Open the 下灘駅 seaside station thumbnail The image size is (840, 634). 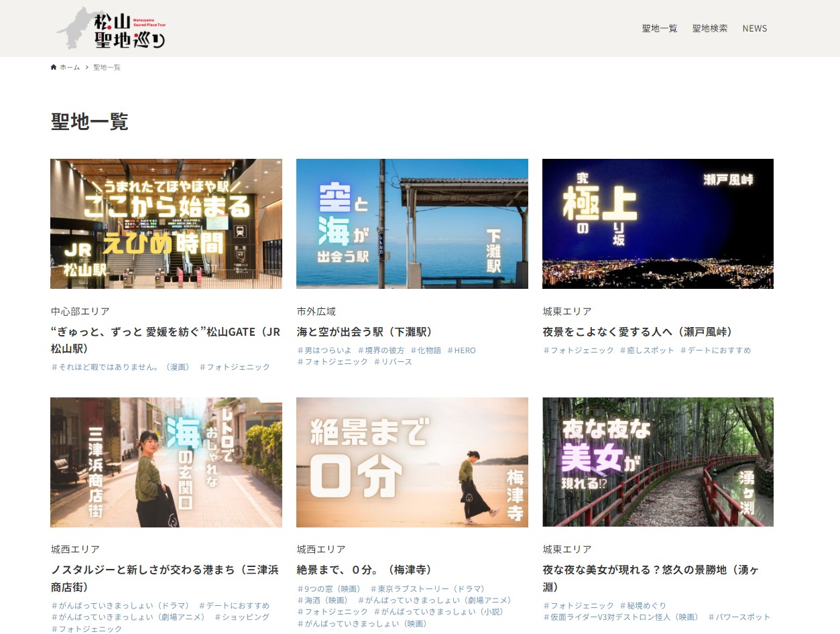coord(412,224)
